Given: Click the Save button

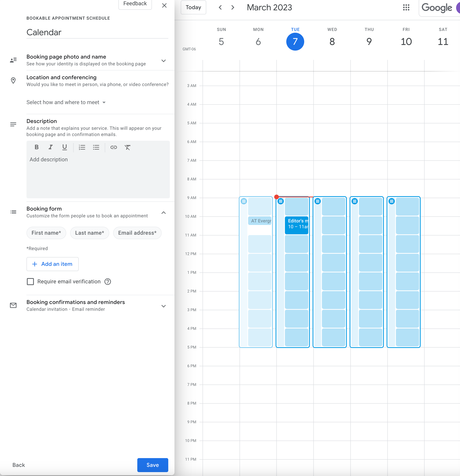Looking at the screenshot, I should 153,465.
